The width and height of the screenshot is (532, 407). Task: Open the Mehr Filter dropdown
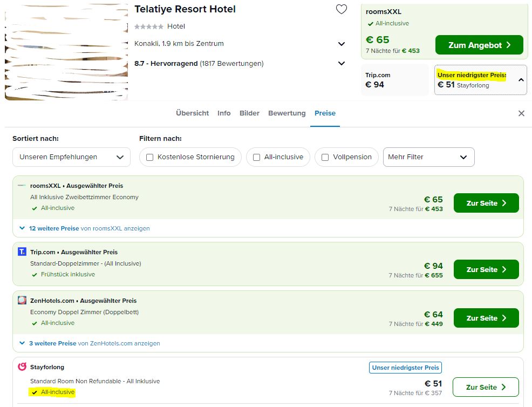428,157
